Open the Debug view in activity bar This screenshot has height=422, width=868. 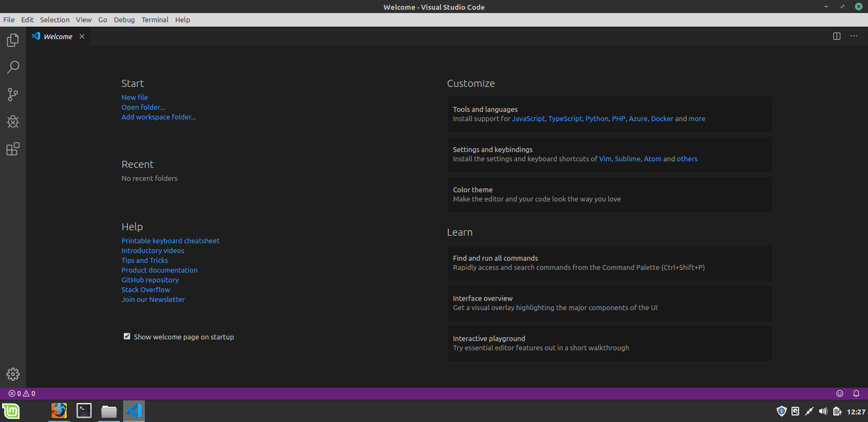click(x=13, y=122)
